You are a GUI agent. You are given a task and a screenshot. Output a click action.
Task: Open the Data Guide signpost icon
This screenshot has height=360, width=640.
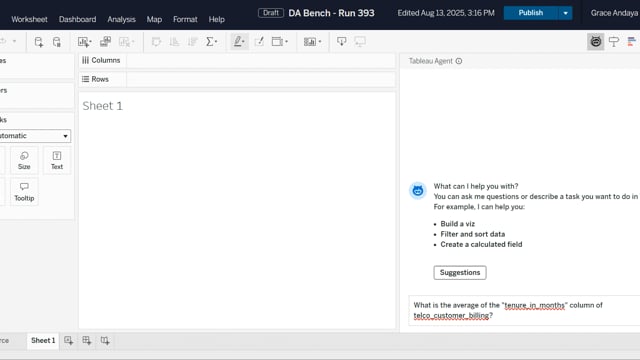tap(614, 41)
